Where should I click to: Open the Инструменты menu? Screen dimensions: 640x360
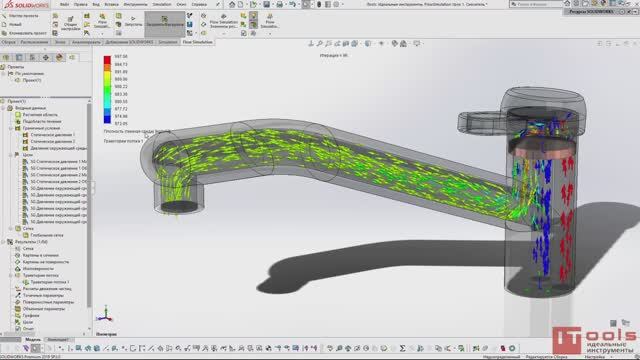pos(135,4)
